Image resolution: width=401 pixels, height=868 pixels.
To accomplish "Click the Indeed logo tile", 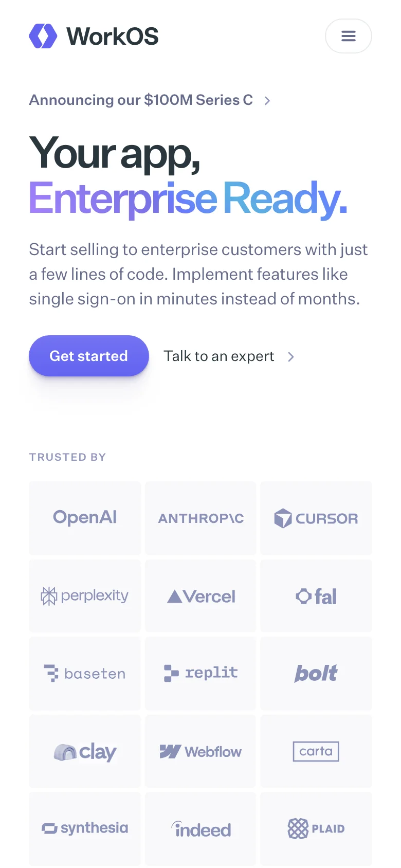I will pyautogui.click(x=200, y=828).
